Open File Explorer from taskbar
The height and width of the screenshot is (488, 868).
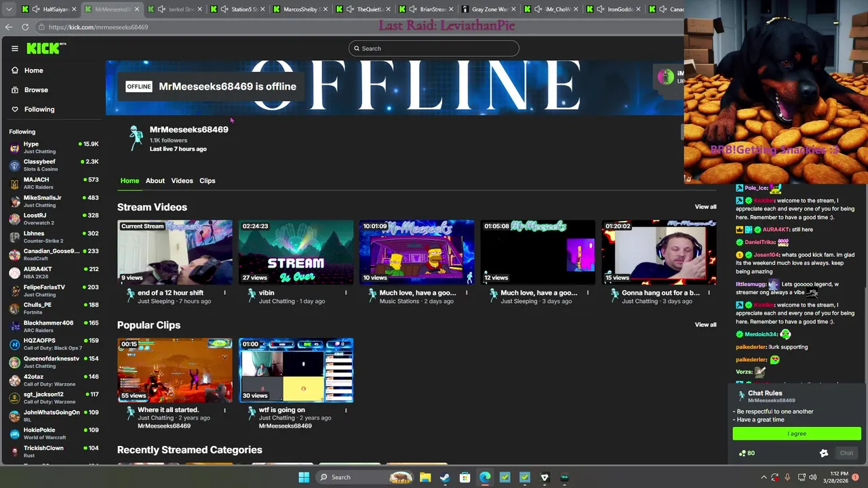(x=425, y=477)
